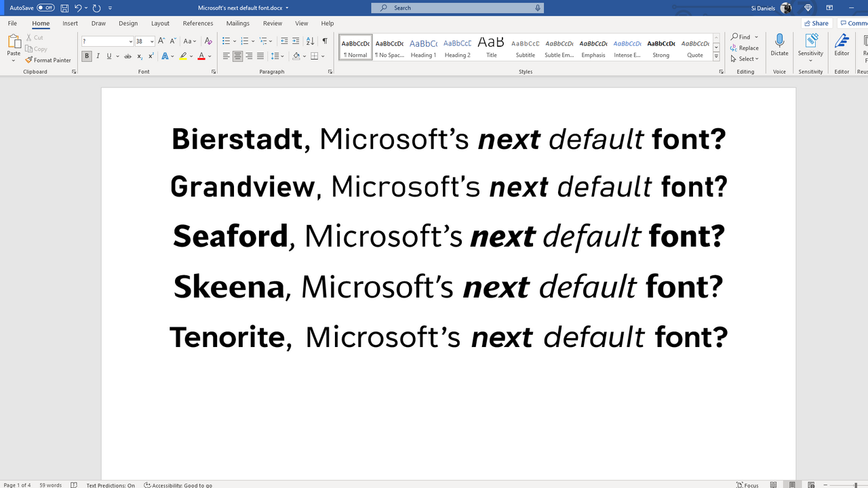Switch to the Draw tab
This screenshot has width=868, height=488.
pyautogui.click(x=98, y=23)
